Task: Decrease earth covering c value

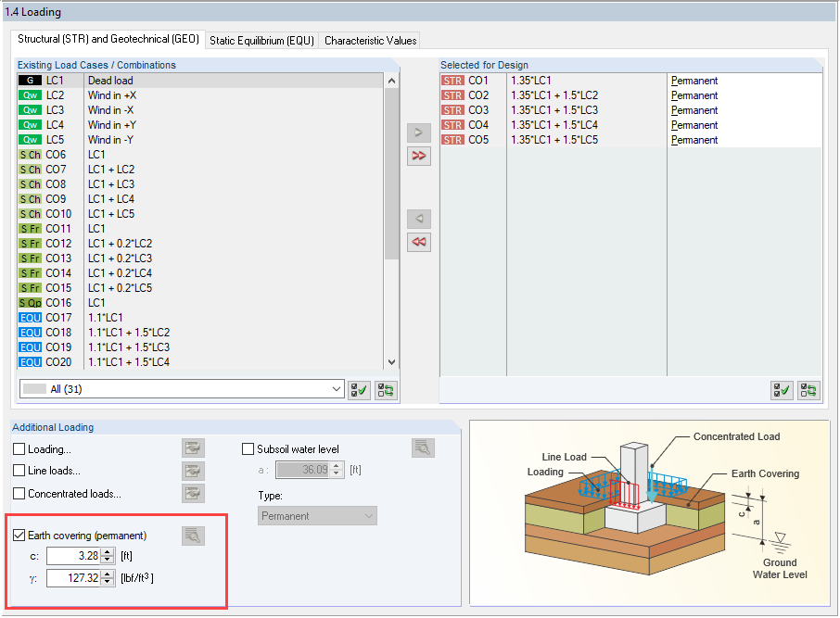Action: pyautogui.click(x=108, y=560)
